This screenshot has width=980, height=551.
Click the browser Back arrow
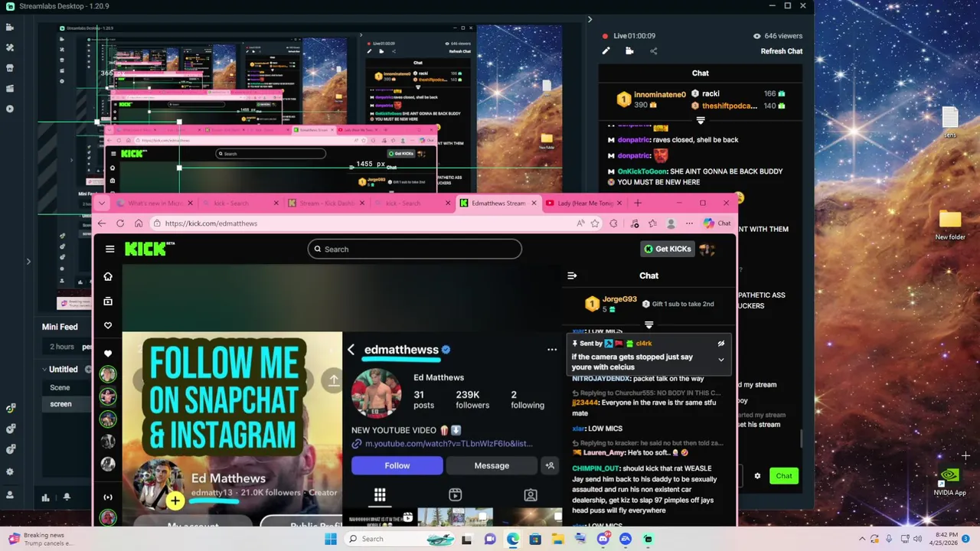[102, 223]
